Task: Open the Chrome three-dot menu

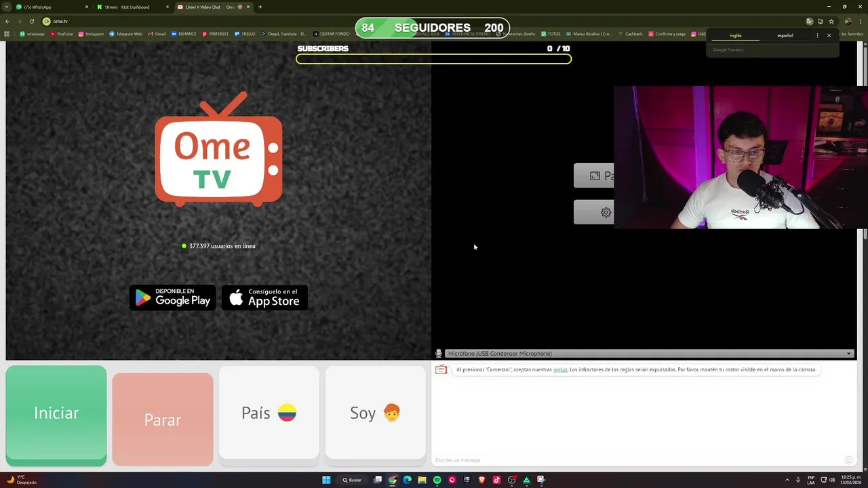Action: click(x=861, y=21)
